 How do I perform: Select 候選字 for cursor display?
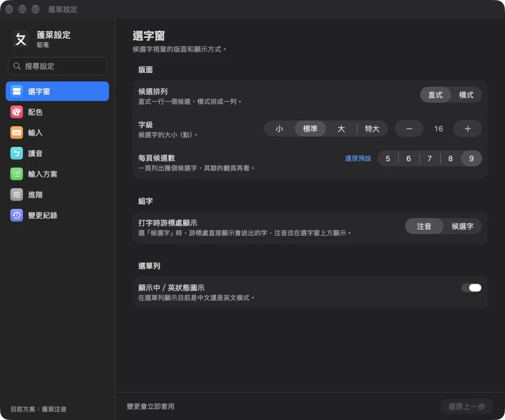click(462, 226)
